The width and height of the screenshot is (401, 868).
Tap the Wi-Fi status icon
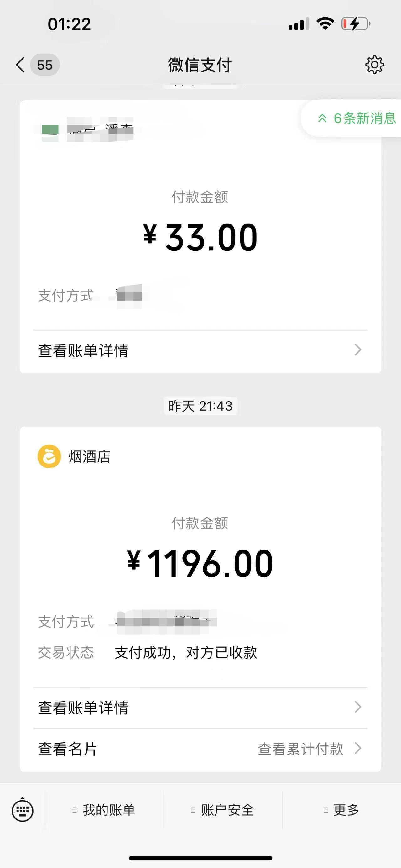[325, 24]
